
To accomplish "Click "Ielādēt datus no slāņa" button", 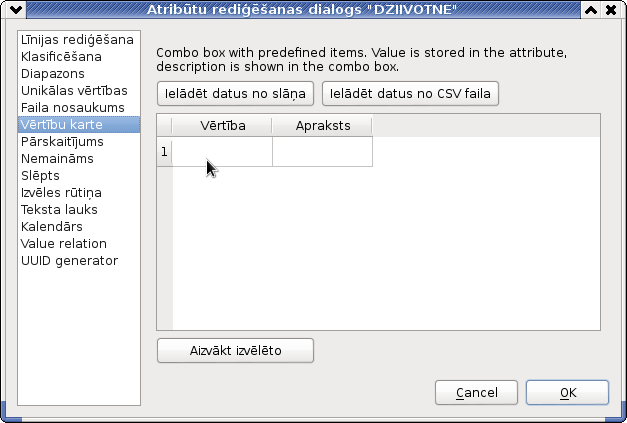I will pyautogui.click(x=235, y=94).
